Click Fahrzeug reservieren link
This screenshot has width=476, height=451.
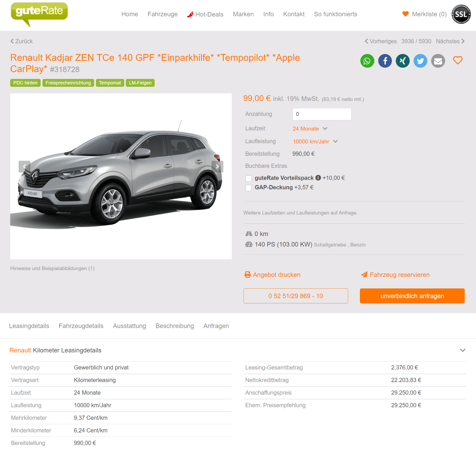click(395, 275)
